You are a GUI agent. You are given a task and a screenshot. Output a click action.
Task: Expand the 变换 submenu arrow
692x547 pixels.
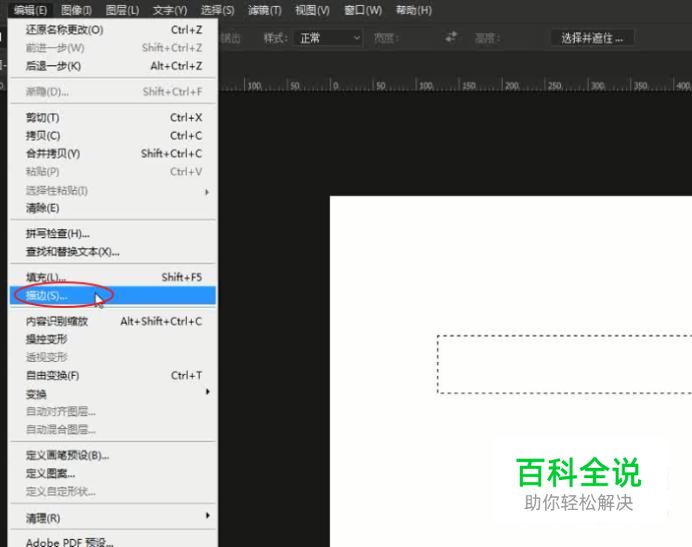pos(207,392)
